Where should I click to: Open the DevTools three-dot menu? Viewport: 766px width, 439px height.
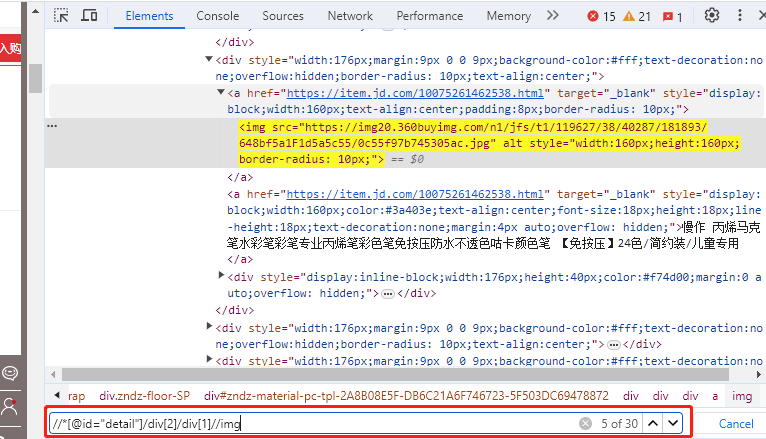pyautogui.click(x=740, y=15)
